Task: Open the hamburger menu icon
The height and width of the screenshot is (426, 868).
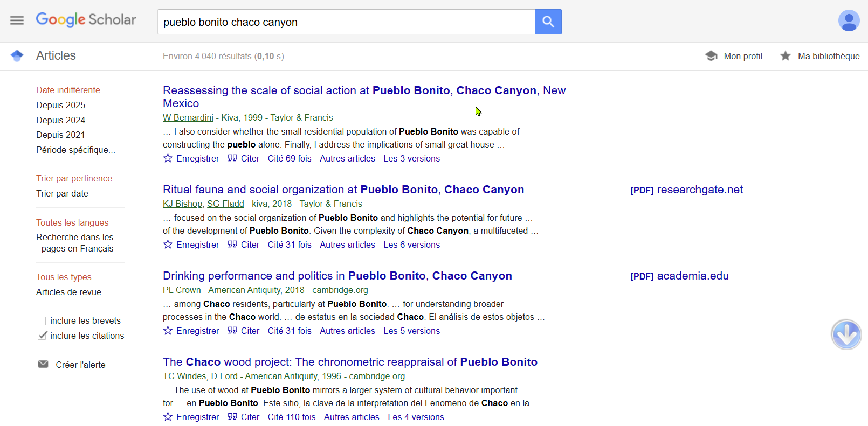Action: point(17,20)
